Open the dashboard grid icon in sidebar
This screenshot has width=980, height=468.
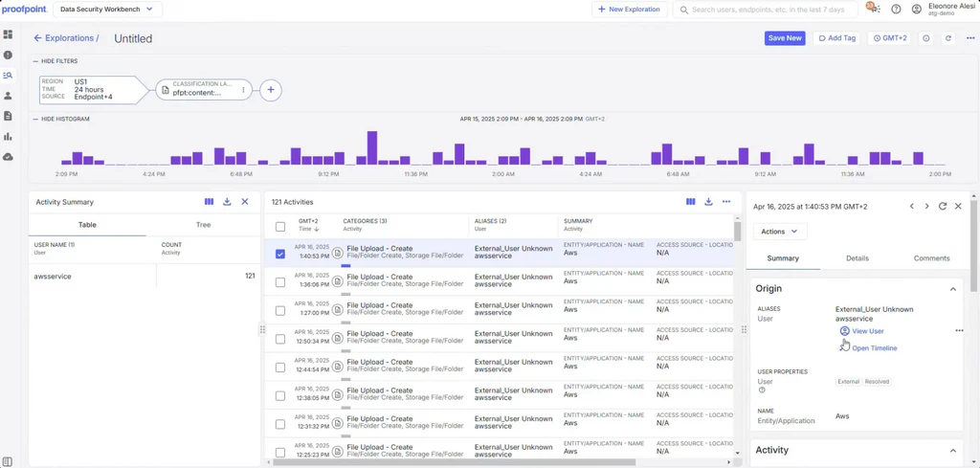(8, 34)
